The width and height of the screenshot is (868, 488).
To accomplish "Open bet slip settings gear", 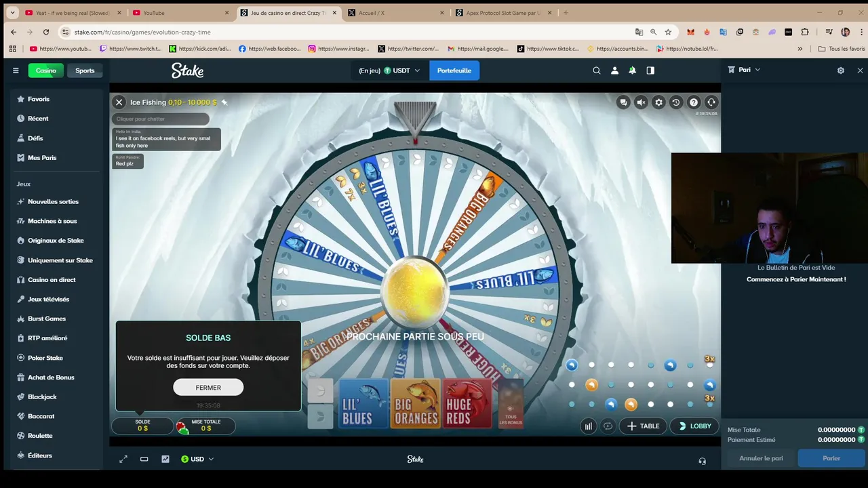I will pos(841,70).
